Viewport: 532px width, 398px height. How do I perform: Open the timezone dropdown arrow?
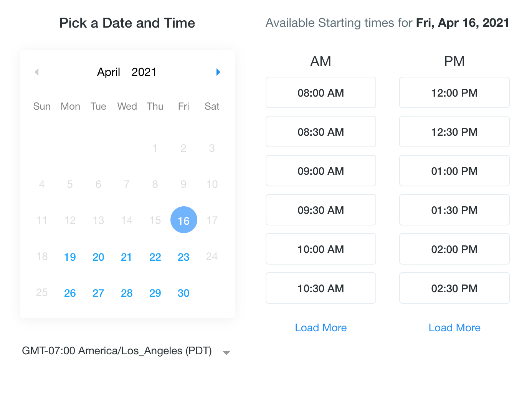coord(226,353)
